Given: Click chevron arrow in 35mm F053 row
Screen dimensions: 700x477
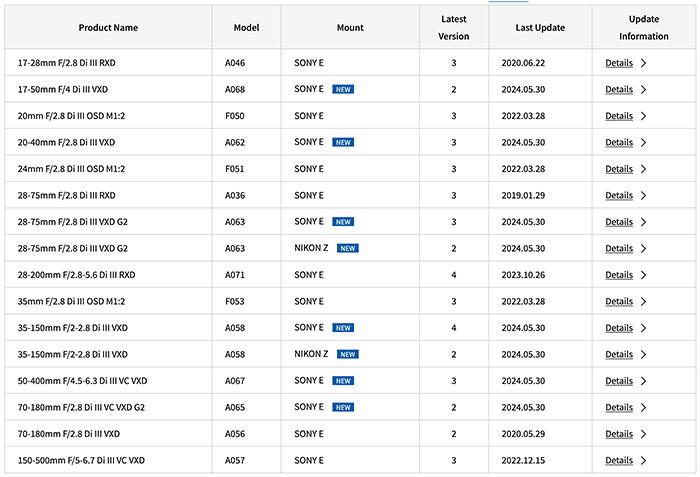Looking at the screenshot, I should (x=643, y=301).
